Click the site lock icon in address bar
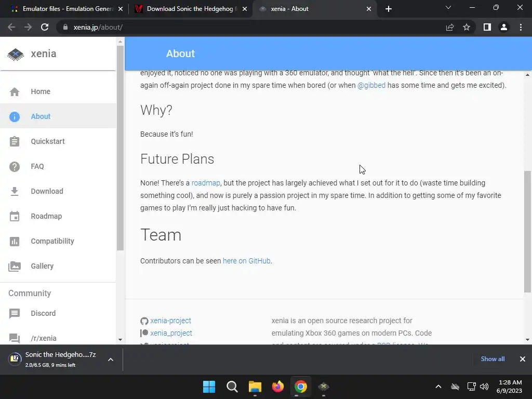532x399 pixels. 65,27
